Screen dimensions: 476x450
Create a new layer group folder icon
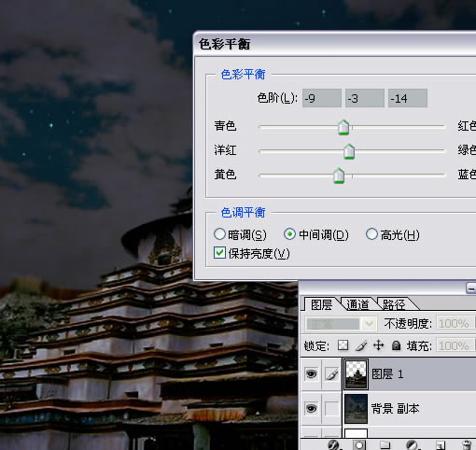385,445
